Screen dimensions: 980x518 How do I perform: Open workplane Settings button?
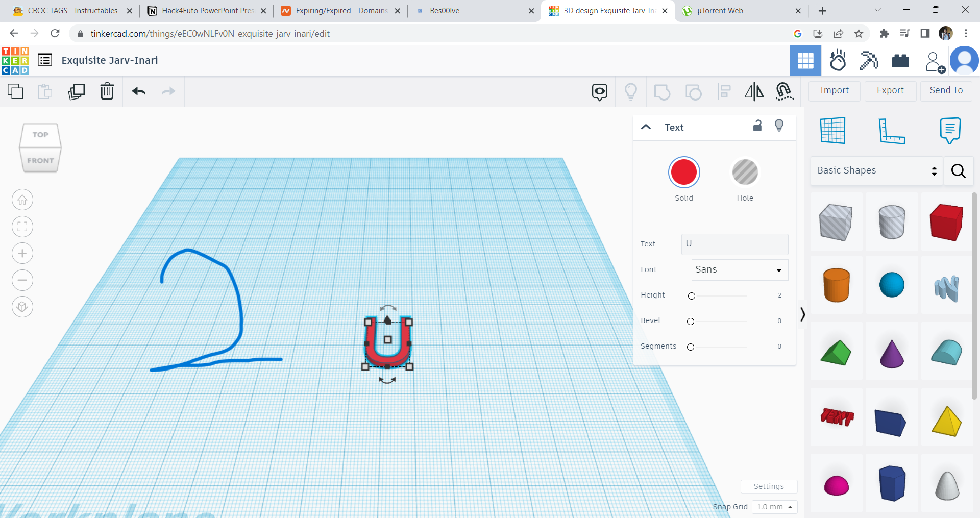(769, 486)
